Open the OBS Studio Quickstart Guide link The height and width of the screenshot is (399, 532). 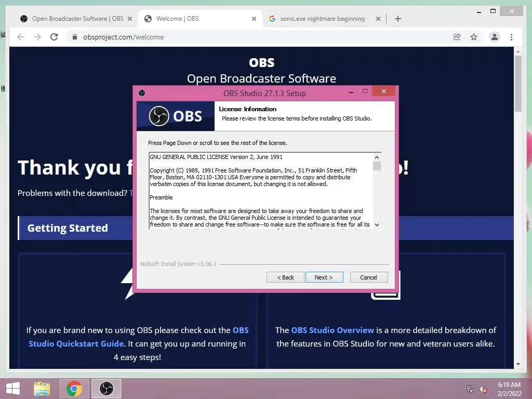coord(139,337)
